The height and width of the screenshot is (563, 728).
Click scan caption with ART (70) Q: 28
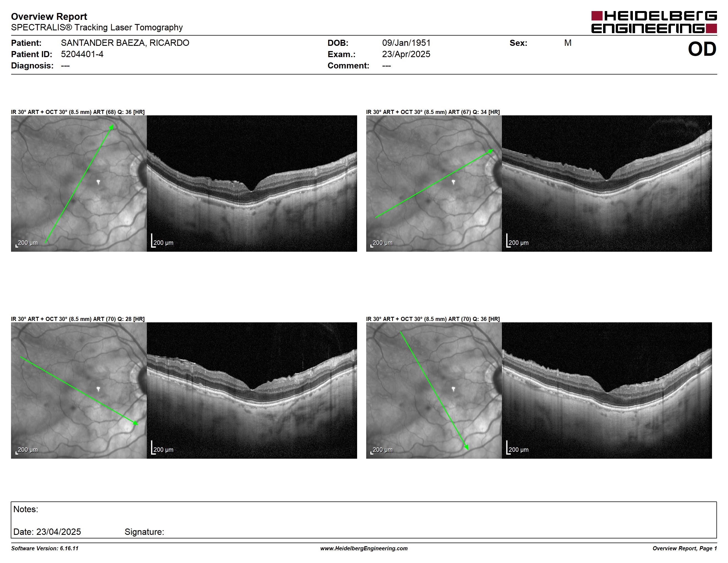pos(78,319)
